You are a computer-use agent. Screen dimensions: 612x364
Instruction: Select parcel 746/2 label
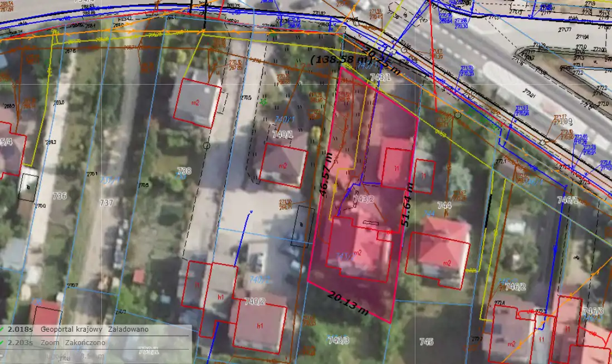pos(515,287)
